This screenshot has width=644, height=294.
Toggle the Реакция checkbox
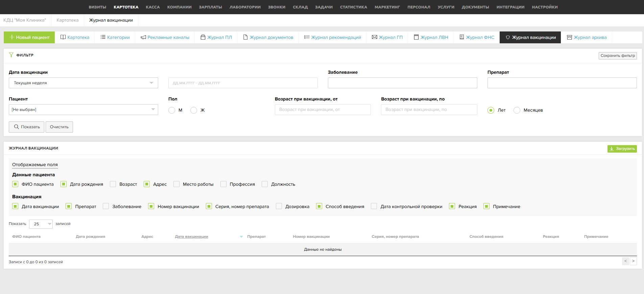(452, 206)
